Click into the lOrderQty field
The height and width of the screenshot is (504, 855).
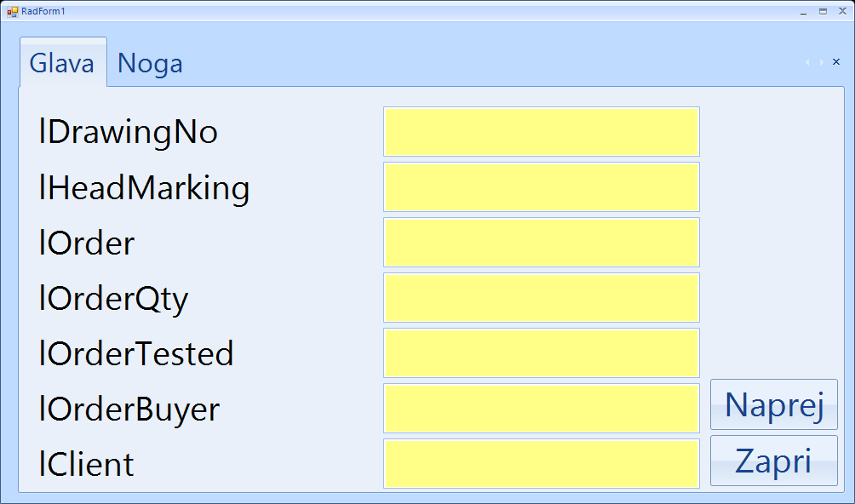click(541, 298)
